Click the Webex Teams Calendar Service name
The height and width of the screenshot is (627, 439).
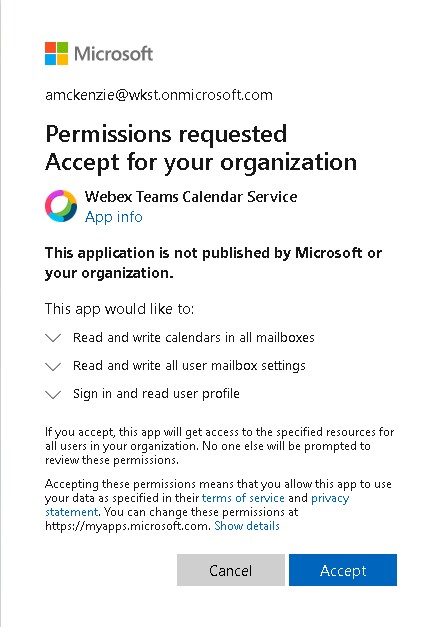click(191, 196)
